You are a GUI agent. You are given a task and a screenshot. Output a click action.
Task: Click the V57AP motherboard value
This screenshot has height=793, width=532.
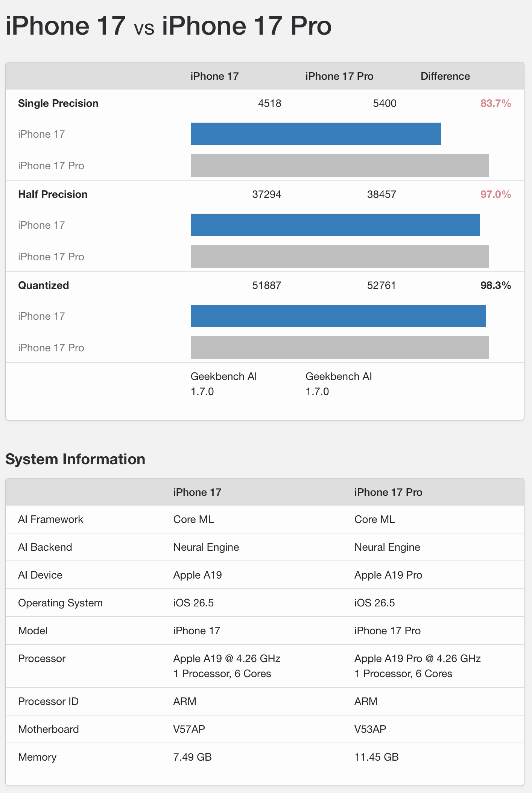[189, 729]
